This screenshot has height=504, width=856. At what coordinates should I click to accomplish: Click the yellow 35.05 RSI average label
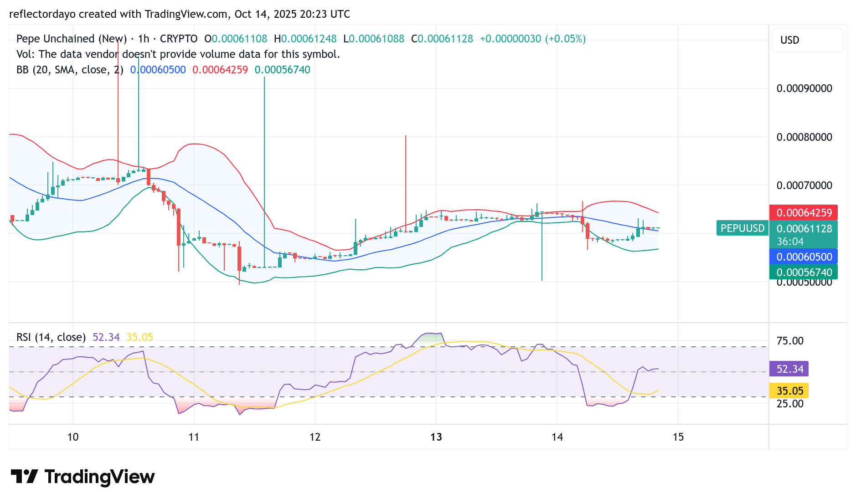789,391
